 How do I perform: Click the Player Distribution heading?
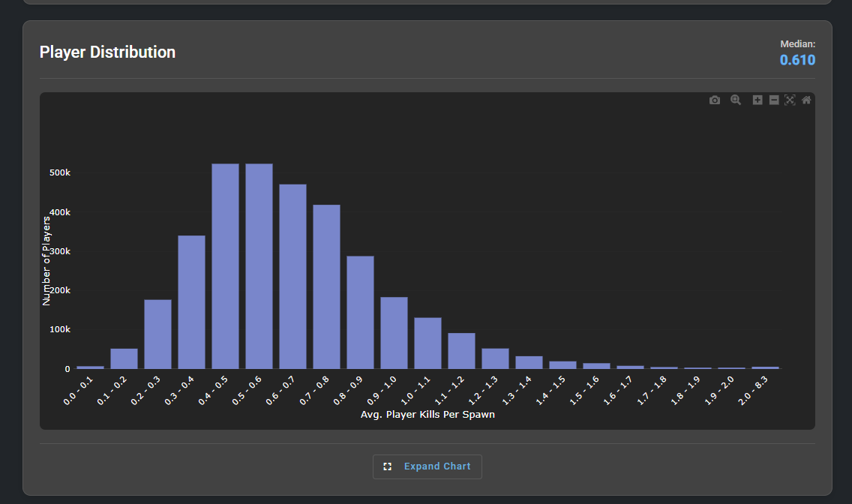pyautogui.click(x=107, y=52)
